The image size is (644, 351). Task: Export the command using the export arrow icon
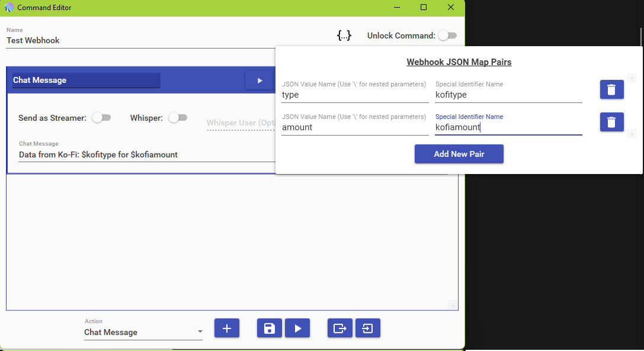click(340, 329)
